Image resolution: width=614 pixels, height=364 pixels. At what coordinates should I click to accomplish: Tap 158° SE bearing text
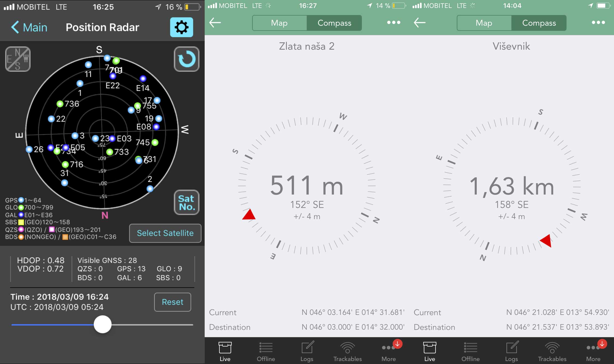click(512, 204)
